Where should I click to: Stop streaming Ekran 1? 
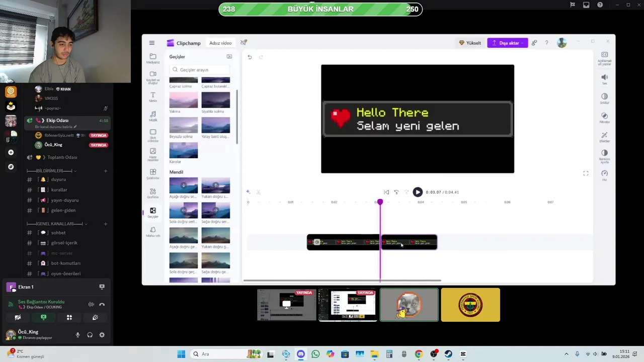coord(102,287)
